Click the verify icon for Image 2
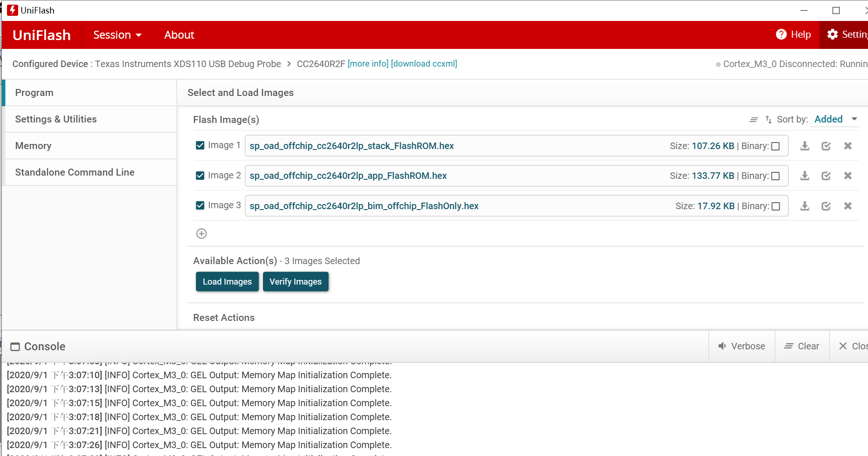Image resolution: width=868 pixels, height=456 pixels. pyautogui.click(x=826, y=176)
